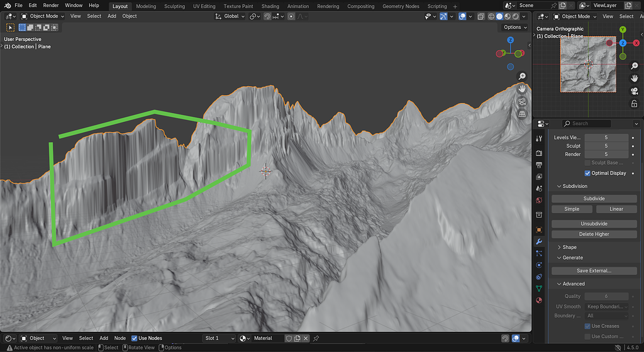Switch to Geometry Nodes workspace tab

[x=401, y=6]
